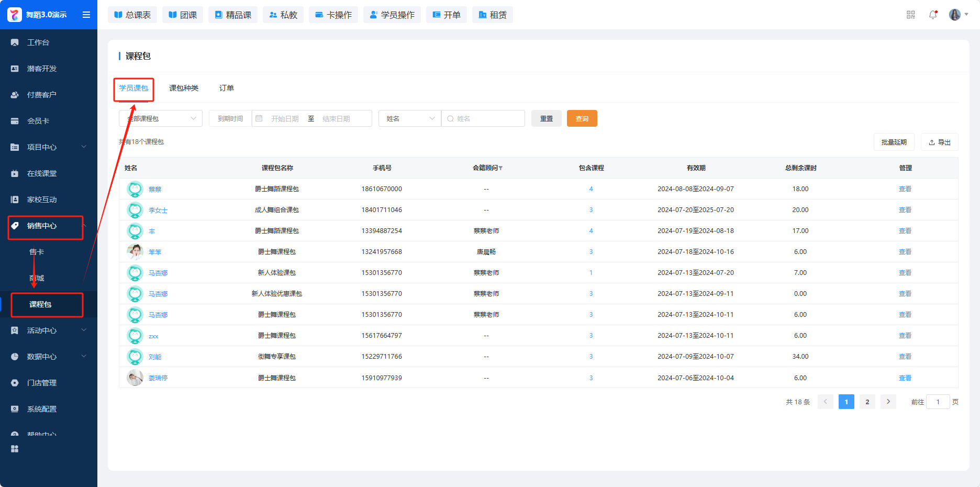
Task: Export the list with 导出 button
Action: click(940, 142)
